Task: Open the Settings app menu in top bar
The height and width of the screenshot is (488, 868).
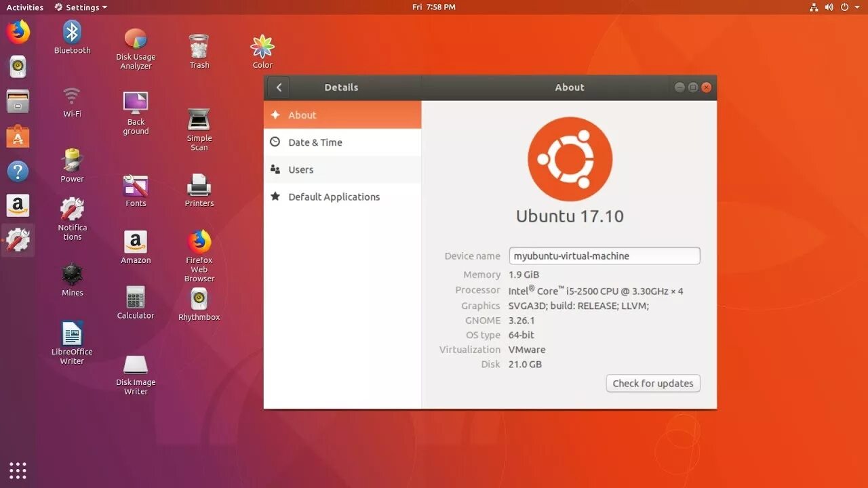Action: click(81, 7)
